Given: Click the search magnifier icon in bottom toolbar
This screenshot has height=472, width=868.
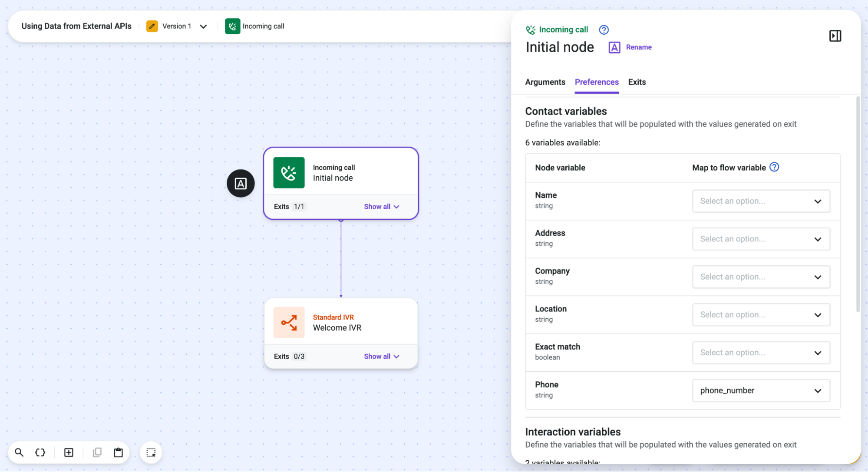Looking at the screenshot, I should click(19, 452).
